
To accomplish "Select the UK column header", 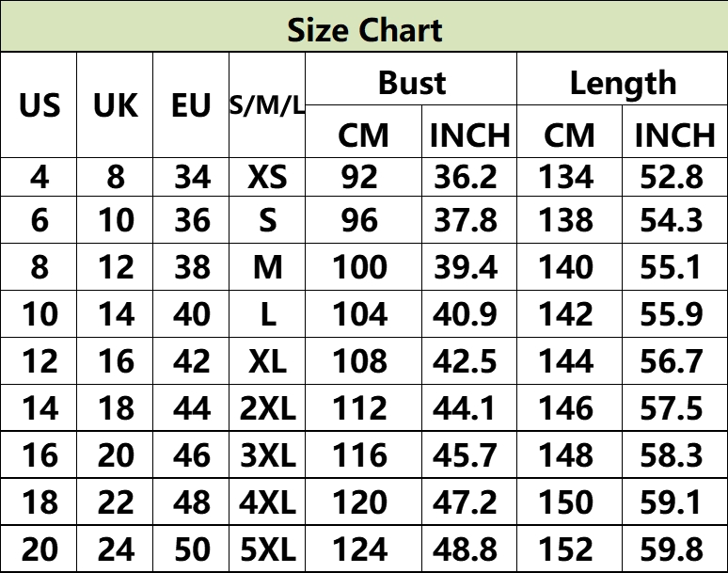I will (115, 105).
